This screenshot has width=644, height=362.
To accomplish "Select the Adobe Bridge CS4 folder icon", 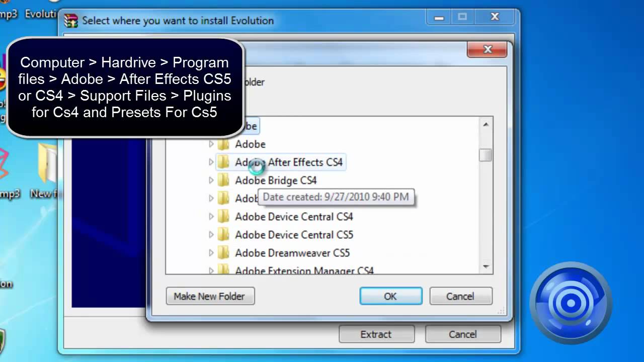I will pos(223,180).
